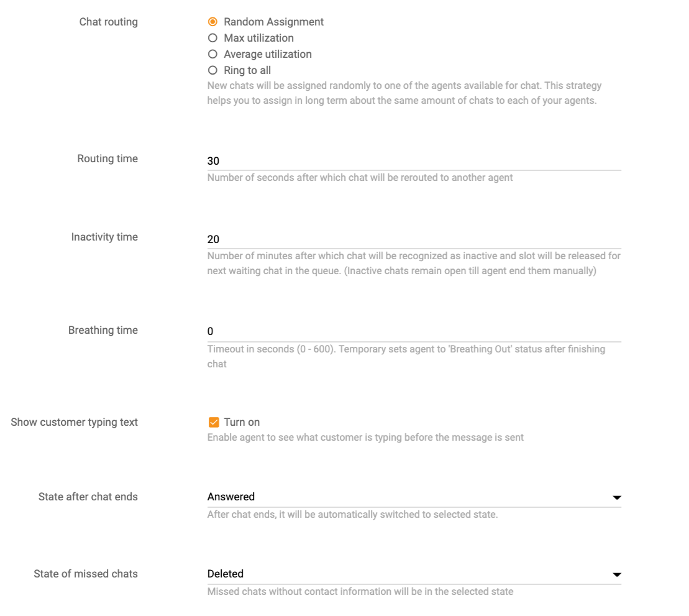Viewport: 689px width, 616px height.
Task: Click the Routing time label
Action: tap(107, 159)
